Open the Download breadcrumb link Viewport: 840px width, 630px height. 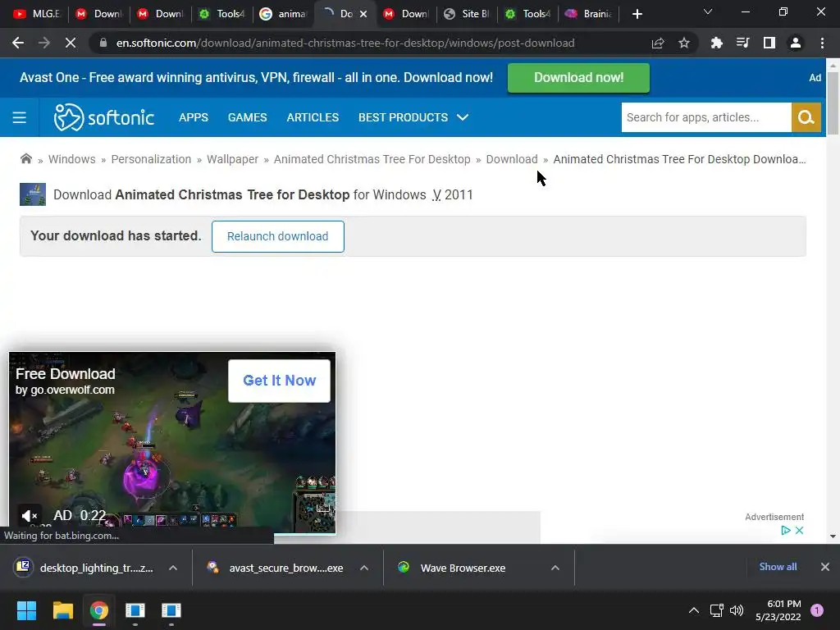click(x=512, y=159)
